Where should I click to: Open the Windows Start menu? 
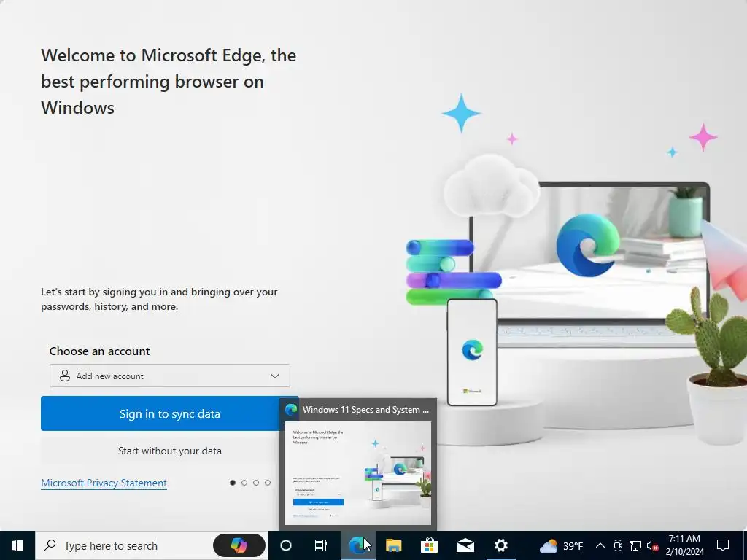pos(18,545)
